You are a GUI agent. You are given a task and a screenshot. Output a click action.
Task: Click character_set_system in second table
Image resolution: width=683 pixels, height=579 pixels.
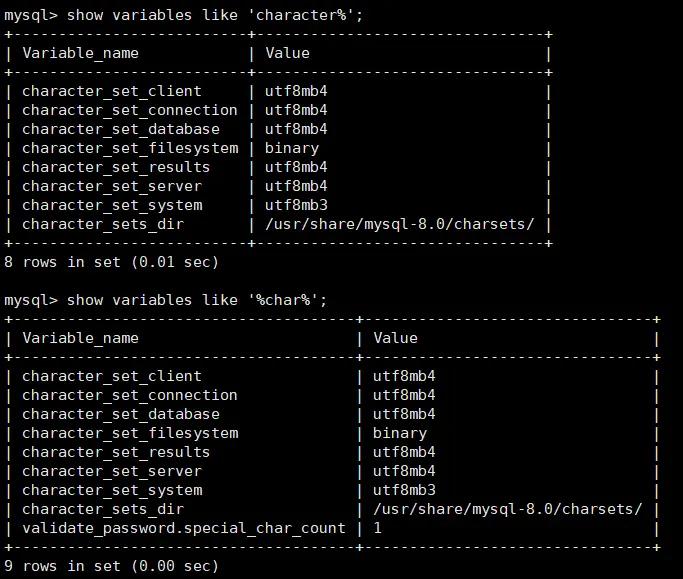click(x=111, y=490)
